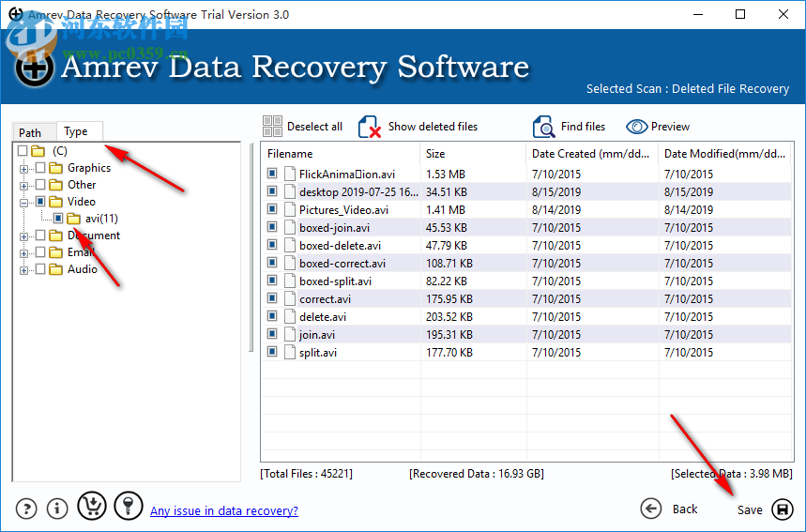The image size is (806, 532).
Task: Click the Deselect all label
Action: click(314, 127)
